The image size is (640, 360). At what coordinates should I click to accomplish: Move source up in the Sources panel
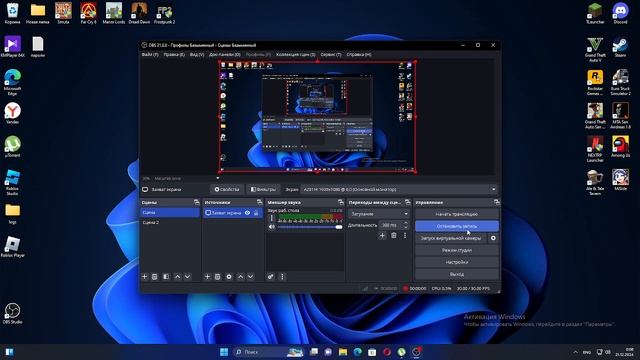[x=240, y=277]
